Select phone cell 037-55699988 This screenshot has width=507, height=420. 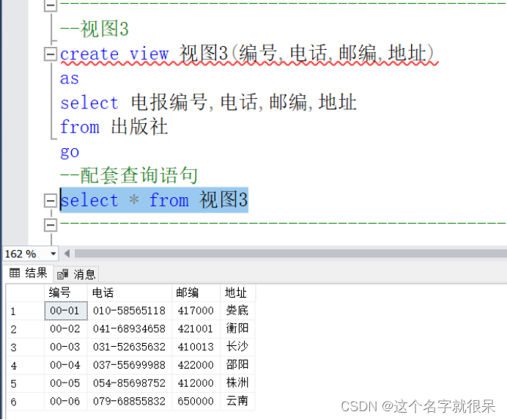(130, 365)
